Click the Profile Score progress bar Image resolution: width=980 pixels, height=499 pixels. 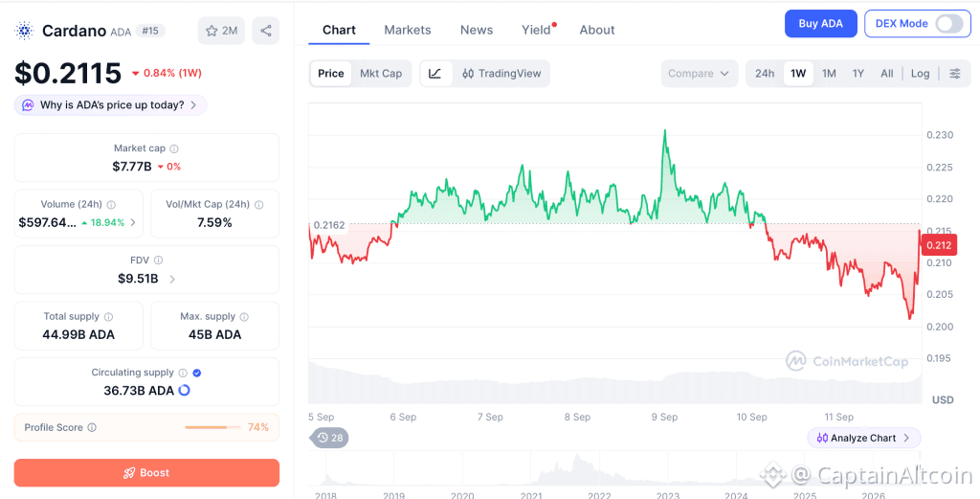click(x=212, y=428)
